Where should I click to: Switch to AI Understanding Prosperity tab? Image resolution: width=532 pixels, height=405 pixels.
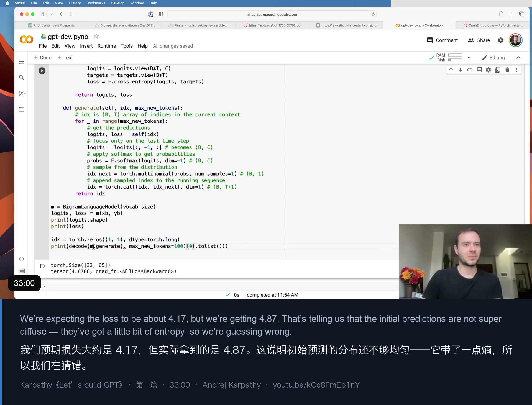click(51, 25)
